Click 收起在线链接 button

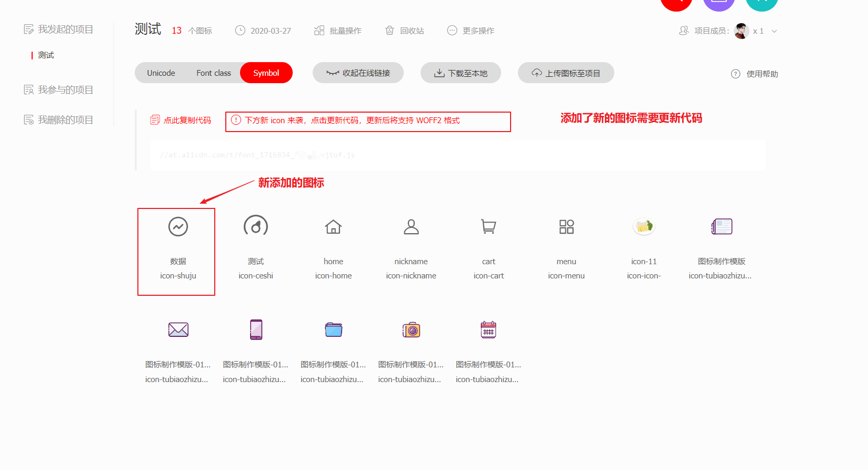[358, 73]
